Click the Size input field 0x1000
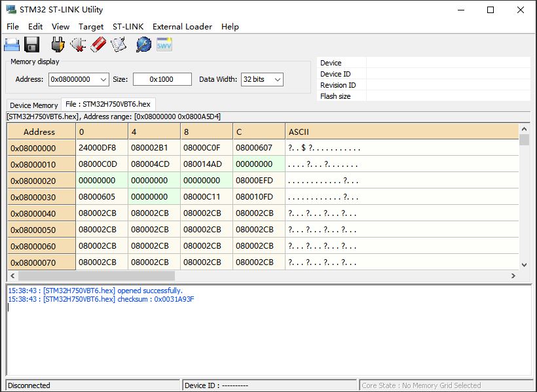This screenshot has height=392, width=537. pos(162,79)
